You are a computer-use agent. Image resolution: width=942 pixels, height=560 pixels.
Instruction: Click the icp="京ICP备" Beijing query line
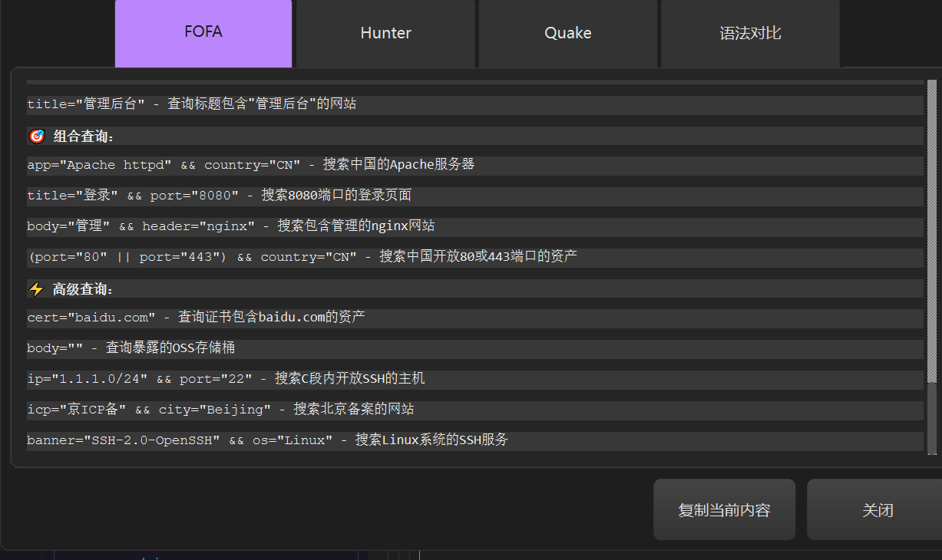click(220, 410)
